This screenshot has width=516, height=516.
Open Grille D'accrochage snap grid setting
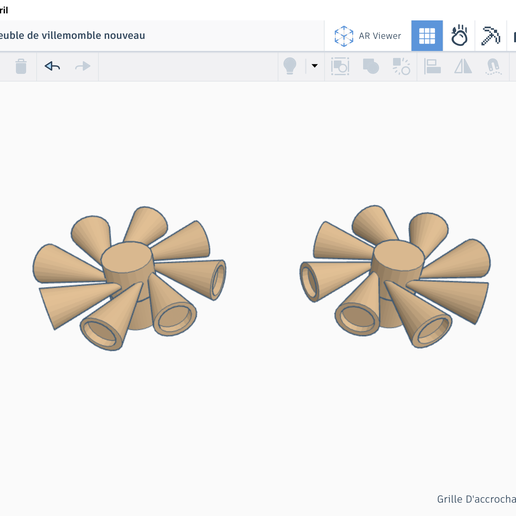click(476, 499)
